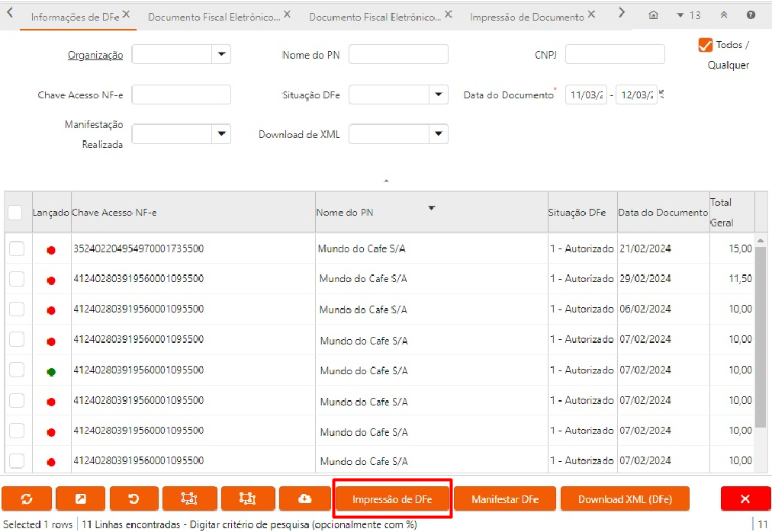Check the row dated 21/02/2024
Screen dimensions: 772x532
(x=17, y=249)
